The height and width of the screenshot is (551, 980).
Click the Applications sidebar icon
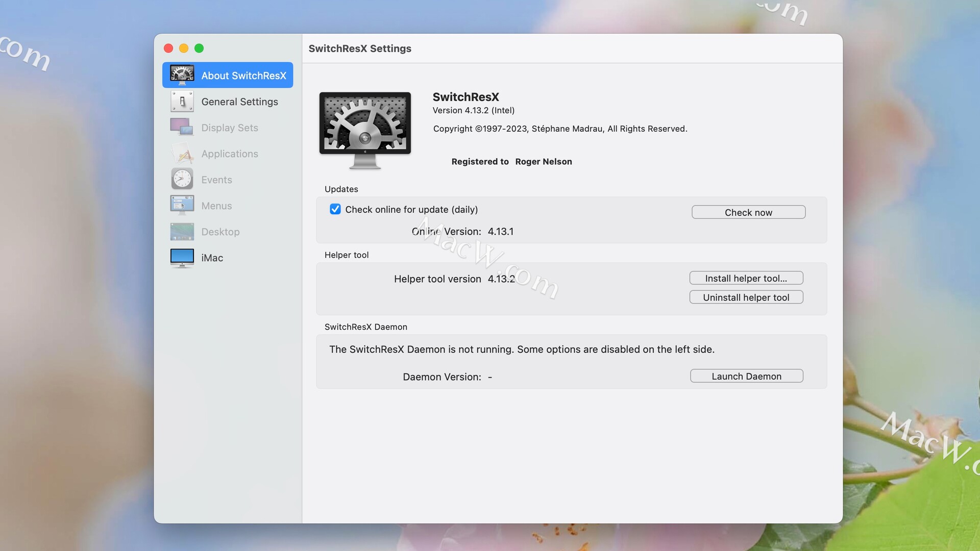[182, 154]
